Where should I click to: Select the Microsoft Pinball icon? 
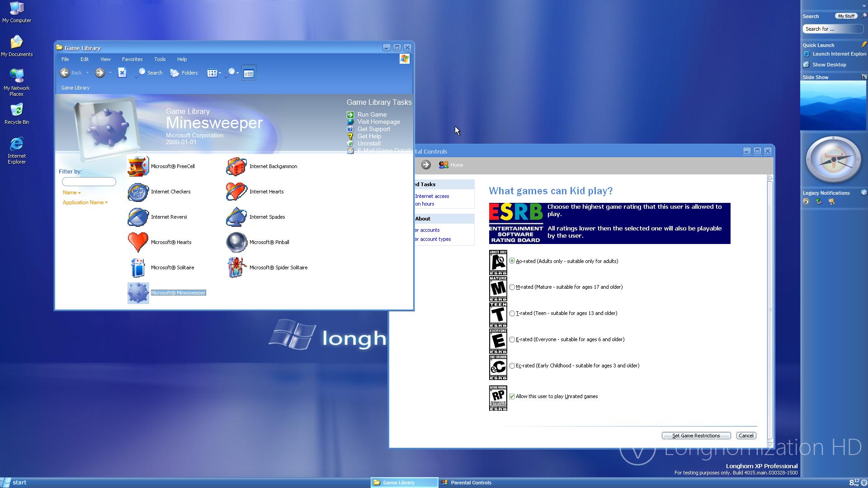coord(236,242)
